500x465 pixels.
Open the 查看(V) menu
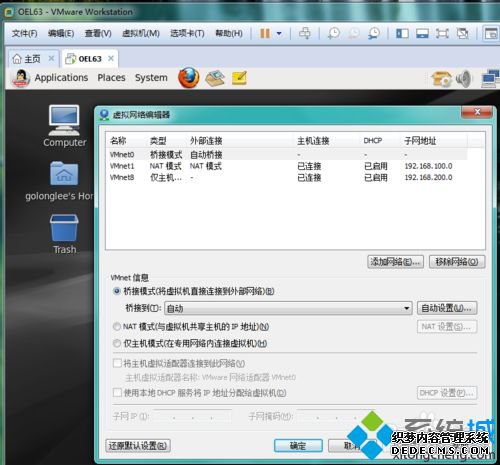[x=98, y=33]
